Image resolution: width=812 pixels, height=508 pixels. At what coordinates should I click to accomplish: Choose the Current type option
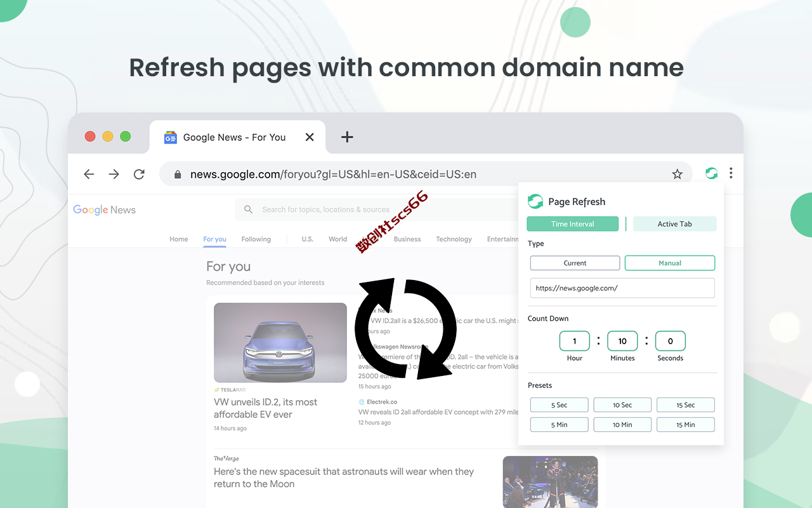(575, 263)
